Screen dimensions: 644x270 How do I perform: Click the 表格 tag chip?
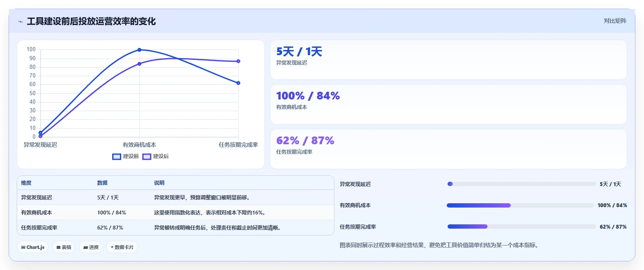pyautogui.click(x=64, y=247)
